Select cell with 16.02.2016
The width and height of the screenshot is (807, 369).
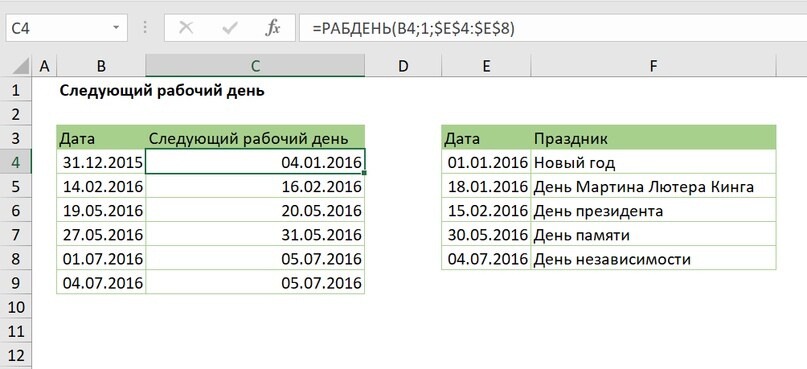click(x=255, y=186)
